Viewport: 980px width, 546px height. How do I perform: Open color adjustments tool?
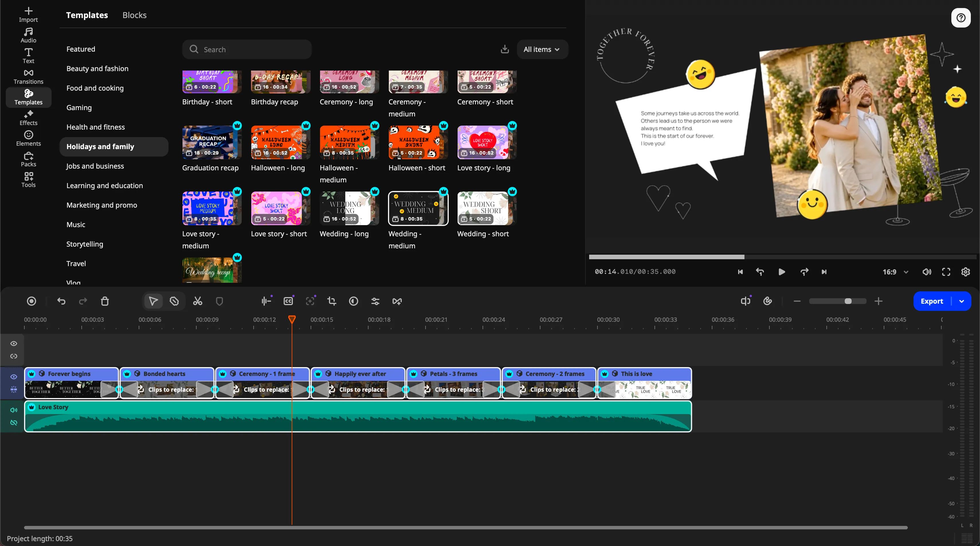(353, 301)
